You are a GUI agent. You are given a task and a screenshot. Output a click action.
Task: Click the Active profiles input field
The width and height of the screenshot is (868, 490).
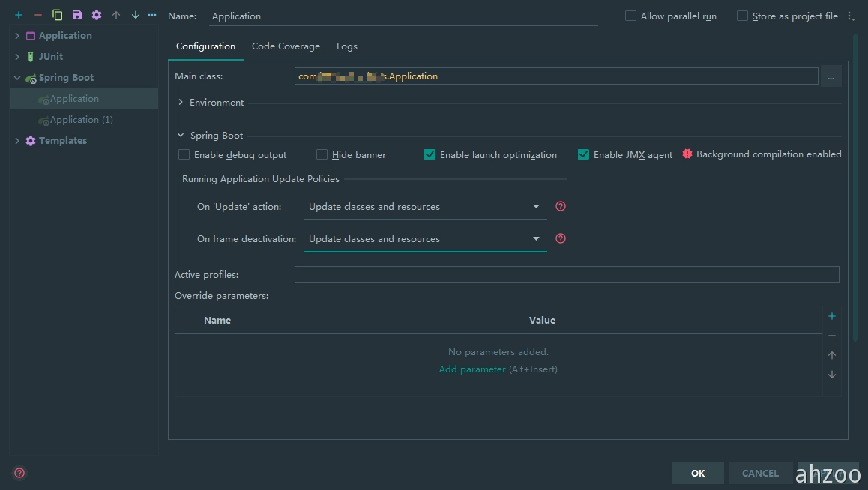click(566, 275)
